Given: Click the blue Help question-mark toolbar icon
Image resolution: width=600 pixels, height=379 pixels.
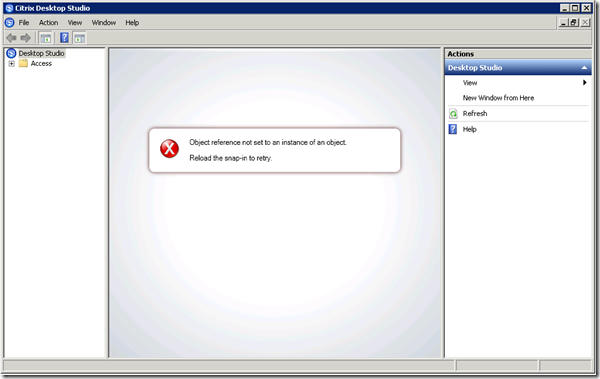Looking at the screenshot, I should point(65,38).
